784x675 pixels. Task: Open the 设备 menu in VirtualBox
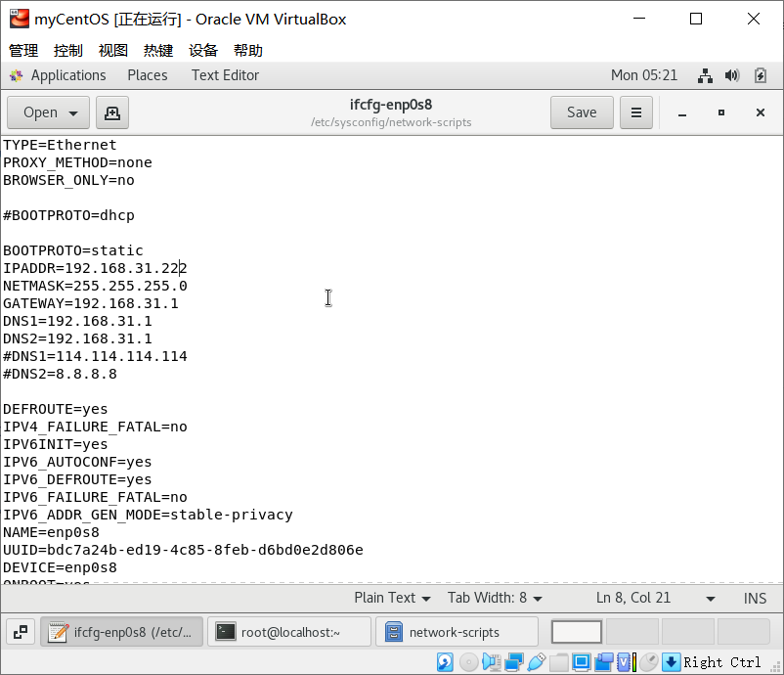tap(203, 50)
